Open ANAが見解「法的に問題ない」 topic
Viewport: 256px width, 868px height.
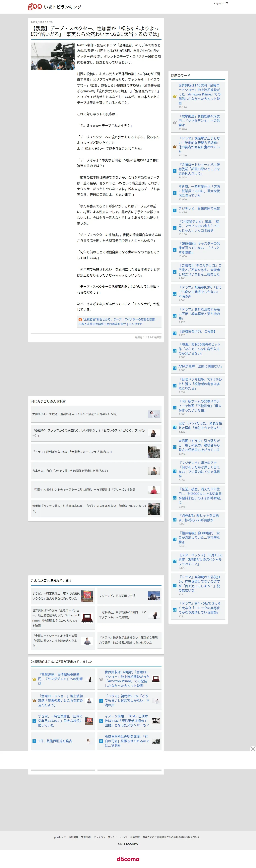pyautogui.click(x=200, y=366)
